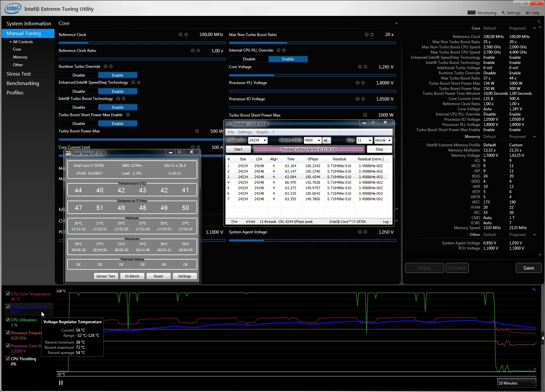Set Internal CPU PLL Override to Disable
The image size is (545, 392).
[x=249, y=59]
